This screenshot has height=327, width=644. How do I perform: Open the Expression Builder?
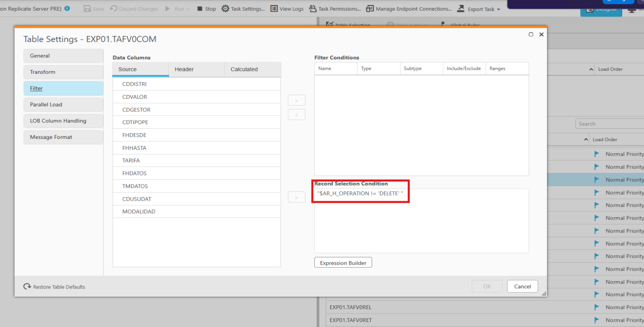[x=343, y=263]
